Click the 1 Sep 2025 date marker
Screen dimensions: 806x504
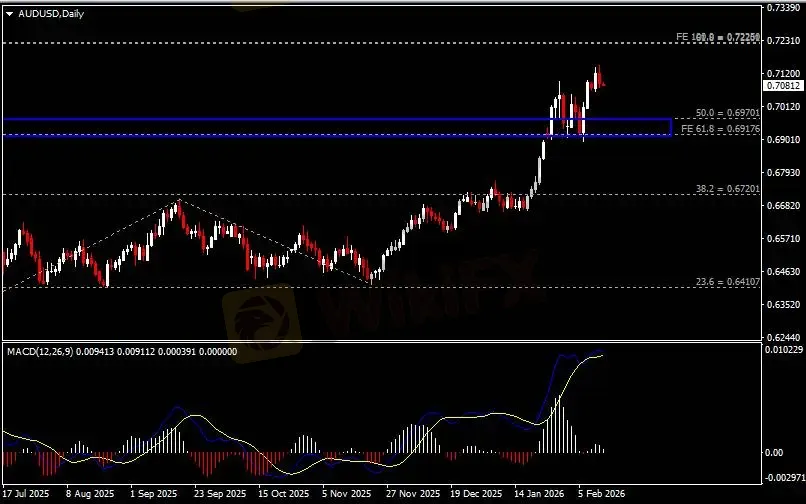pyautogui.click(x=154, y=494)
